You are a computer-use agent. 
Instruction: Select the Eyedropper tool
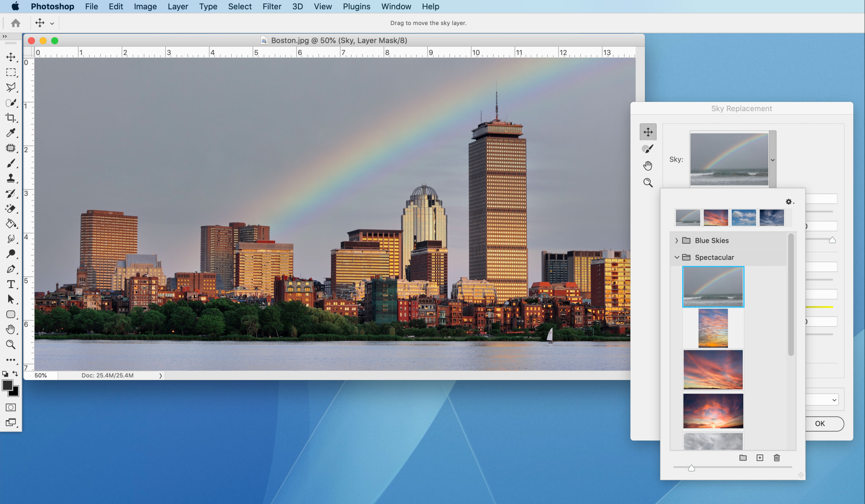click(10, 133)
